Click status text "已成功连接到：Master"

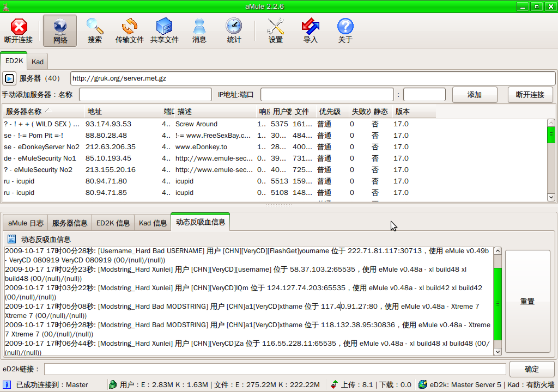(x=52, y=384)
